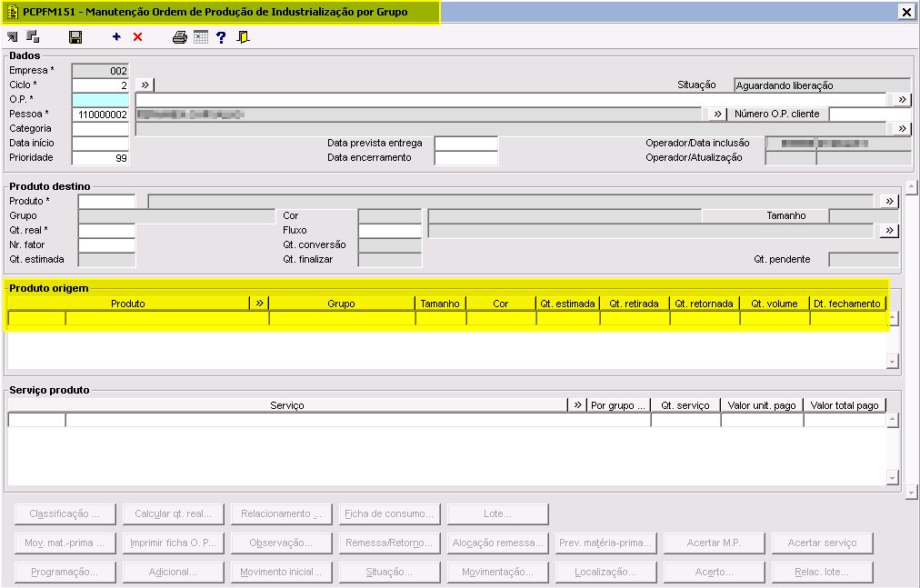Screen dimensions: 920x588
Task: Click the Calcular qt. real button
Action: click(173, 513)
